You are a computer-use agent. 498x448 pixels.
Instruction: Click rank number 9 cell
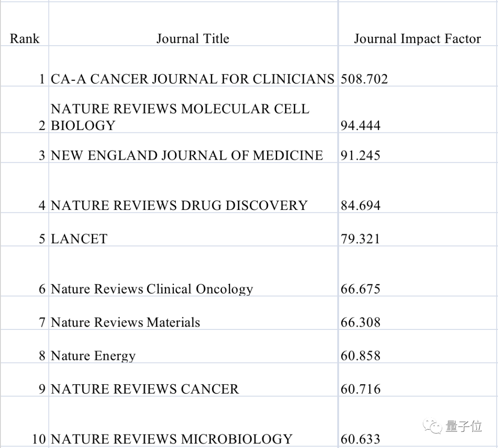[24, 380]
